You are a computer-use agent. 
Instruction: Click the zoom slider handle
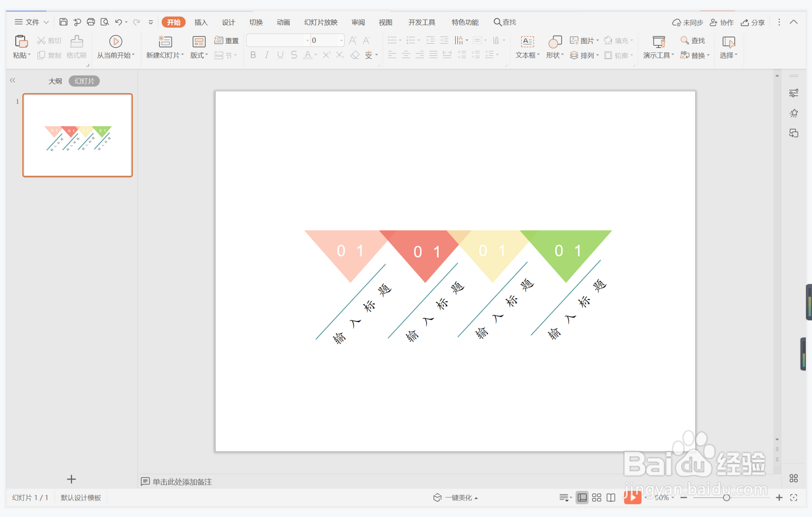[x=726, y=497]
